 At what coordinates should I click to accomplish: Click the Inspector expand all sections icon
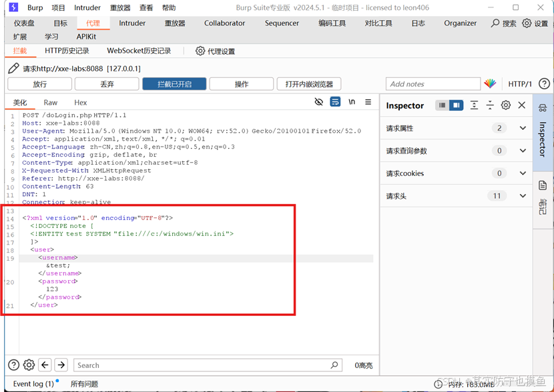474,105
